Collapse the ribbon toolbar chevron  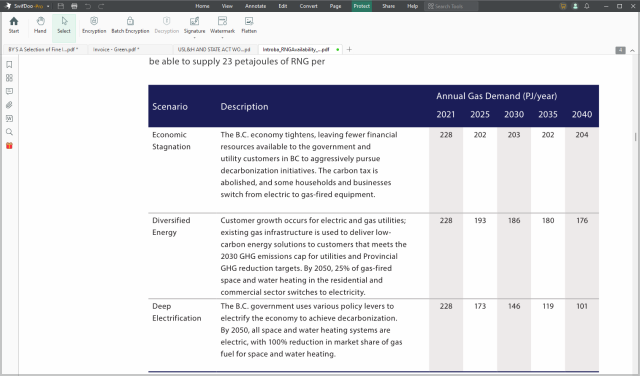pos(632,50)
